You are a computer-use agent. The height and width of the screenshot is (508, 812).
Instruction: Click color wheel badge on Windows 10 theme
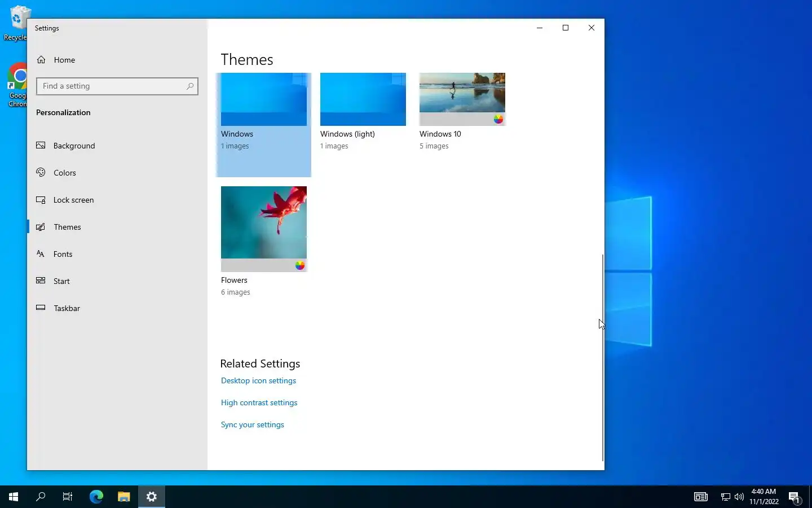tap(498, 119)
